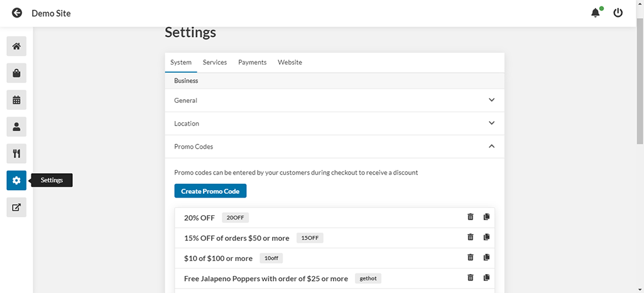Copy the 20% OFF promo code

click(x=487, y=216)
